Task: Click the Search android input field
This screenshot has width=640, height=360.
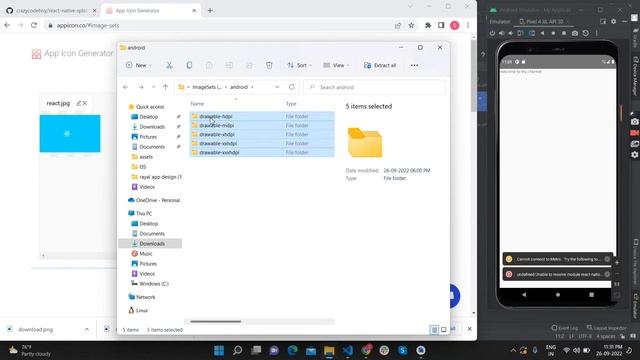Action: (x=375, y=87)
